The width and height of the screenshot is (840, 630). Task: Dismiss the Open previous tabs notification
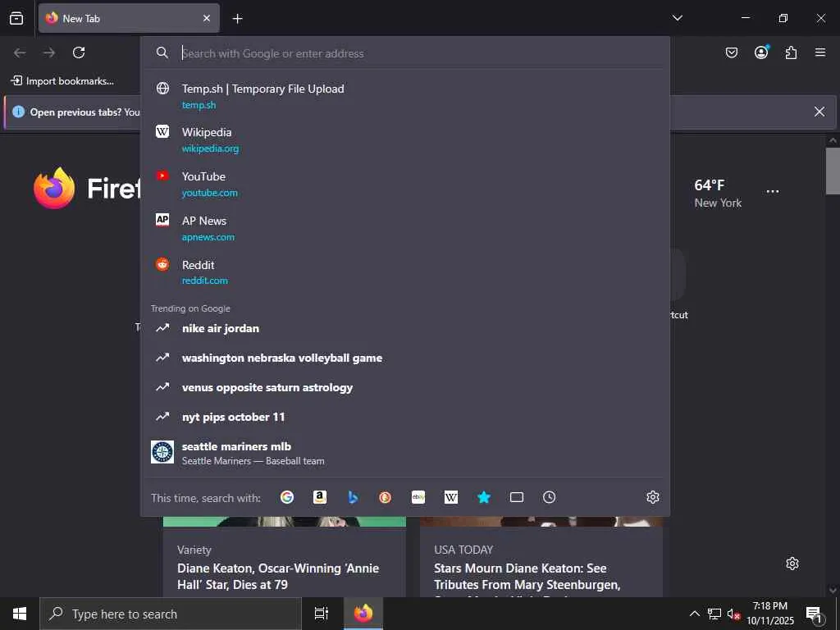[x=819, y=112]
